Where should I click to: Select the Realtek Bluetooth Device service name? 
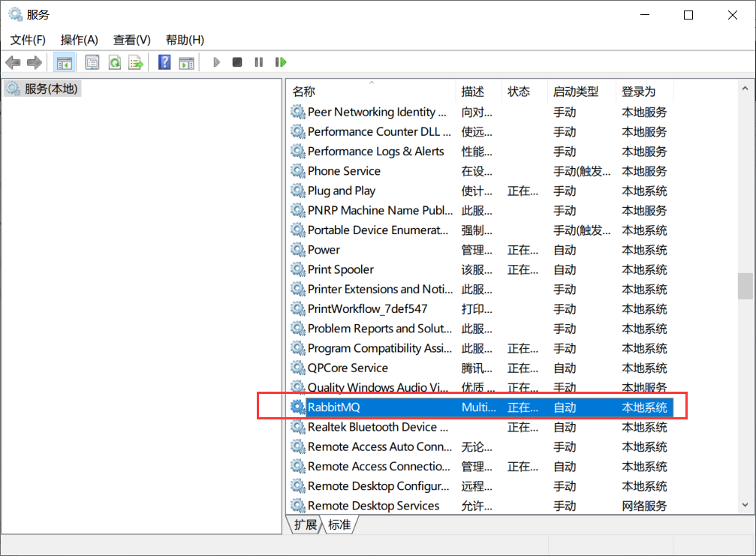tap(378, 427)
